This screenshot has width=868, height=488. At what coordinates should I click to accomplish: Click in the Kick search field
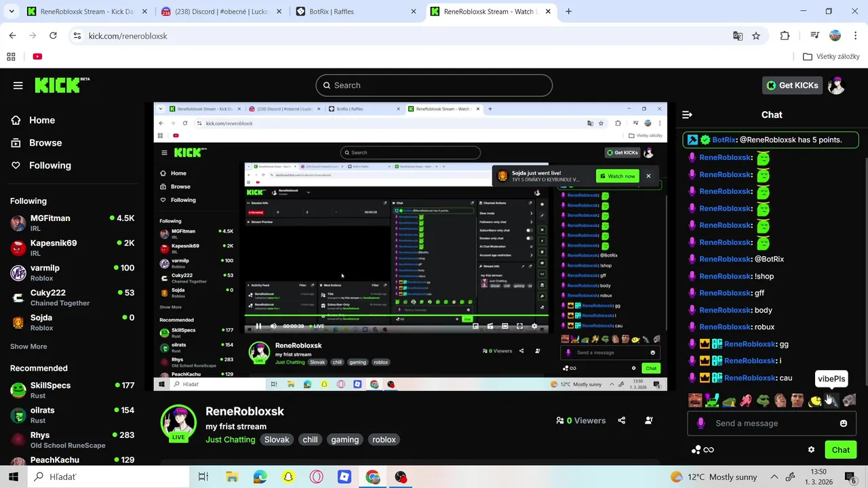click(x=434, y=85)
